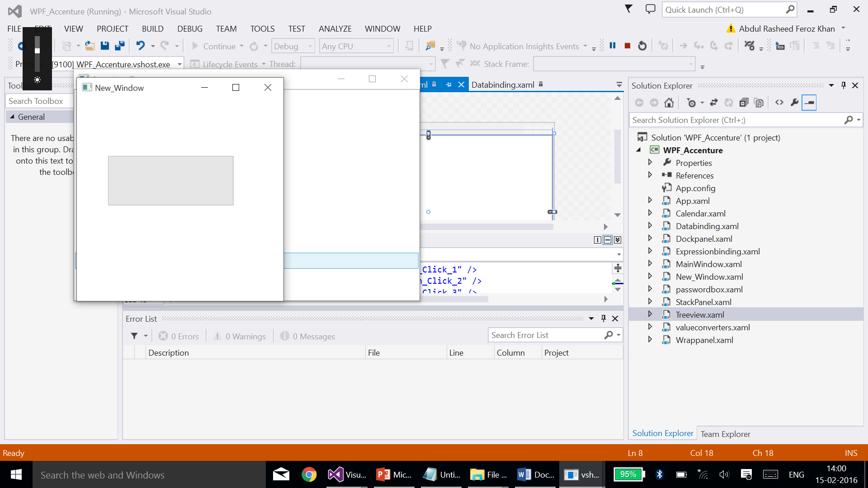Toggle 0 Errors filter in Error List
This screenshot has width=868, height=488.
179,336
